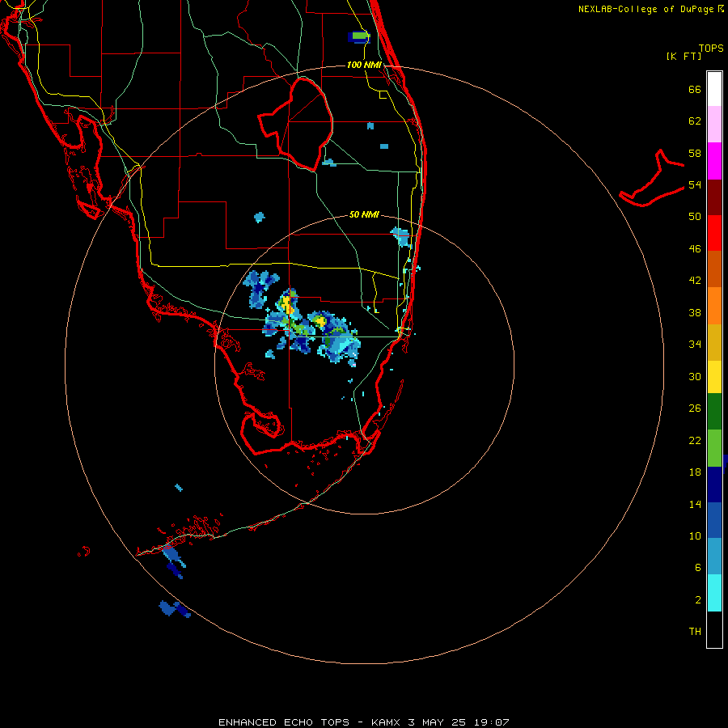Click the '42' legend value

(695, 281)
